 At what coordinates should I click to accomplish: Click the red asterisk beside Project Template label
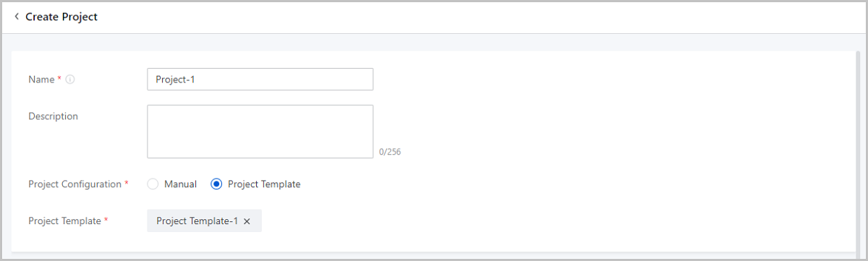pos(106,221)
